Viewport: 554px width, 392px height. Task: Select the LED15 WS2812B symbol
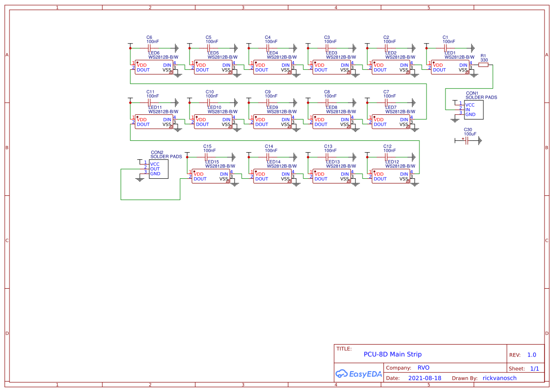(x=211, y=176)
